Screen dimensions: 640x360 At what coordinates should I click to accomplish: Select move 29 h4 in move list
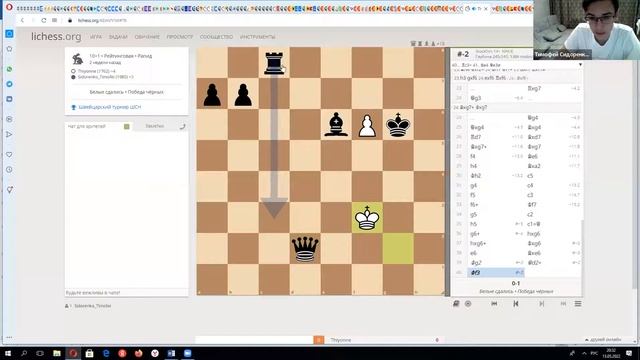pos(496,166)
